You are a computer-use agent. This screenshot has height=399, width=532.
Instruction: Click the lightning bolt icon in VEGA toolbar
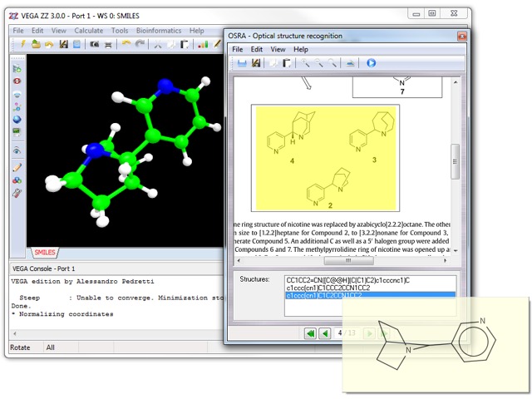pyautogui.click(x=22, y=44)
